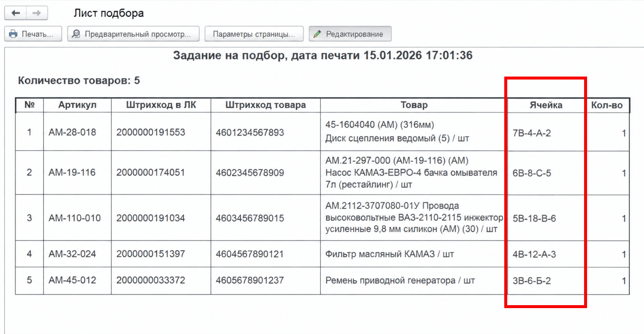This screenshot has width=644, height=334.
Task: Select cell location 5В-18-В-6
Action: [546, 218]
